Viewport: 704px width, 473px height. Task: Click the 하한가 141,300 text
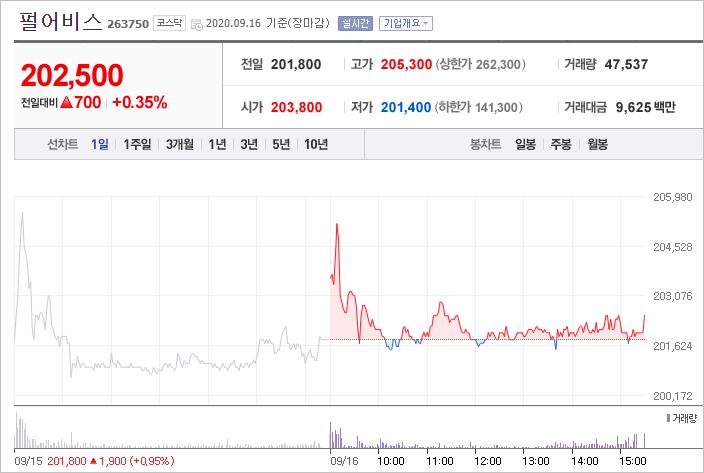(x=478, y=107)
